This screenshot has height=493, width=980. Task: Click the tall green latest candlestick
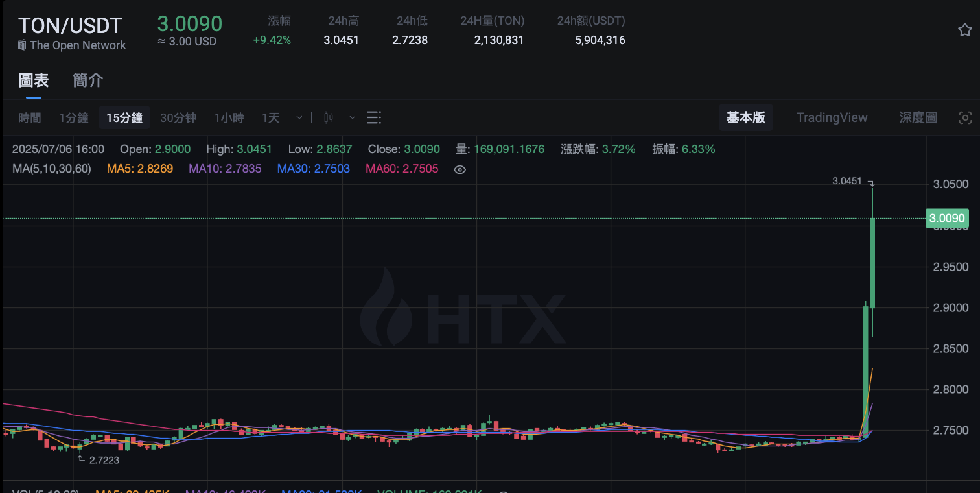pos(873,263)
